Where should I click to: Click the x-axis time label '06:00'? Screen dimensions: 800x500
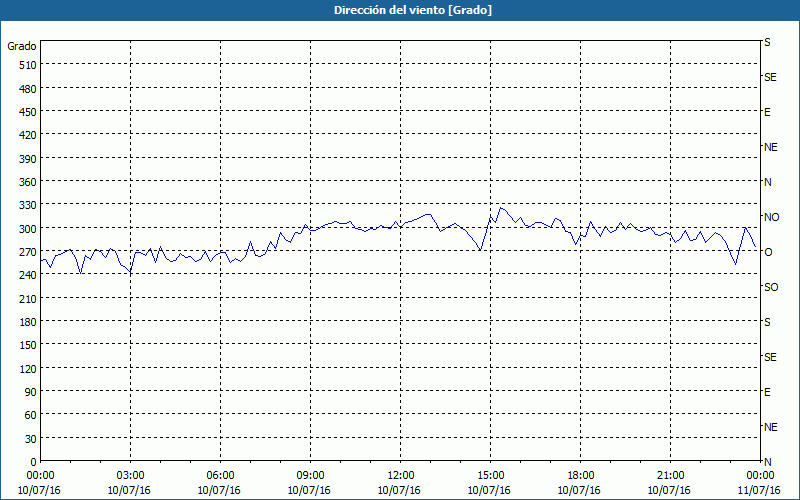pos(220,476)
